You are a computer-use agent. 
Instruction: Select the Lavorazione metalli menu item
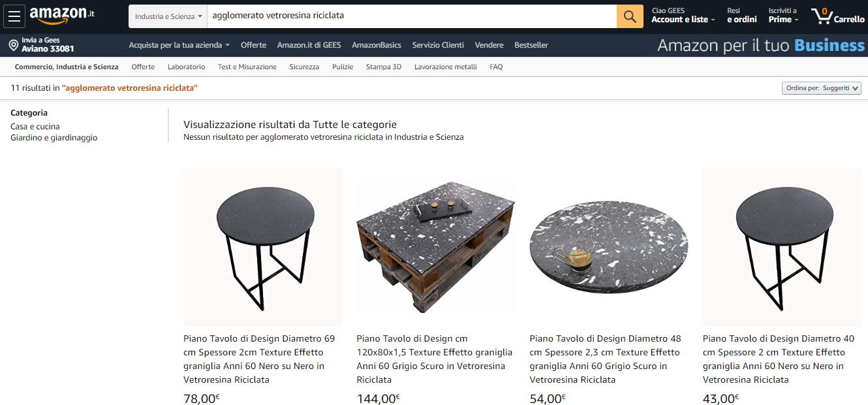pyautogui.click(x=445, y=67)
